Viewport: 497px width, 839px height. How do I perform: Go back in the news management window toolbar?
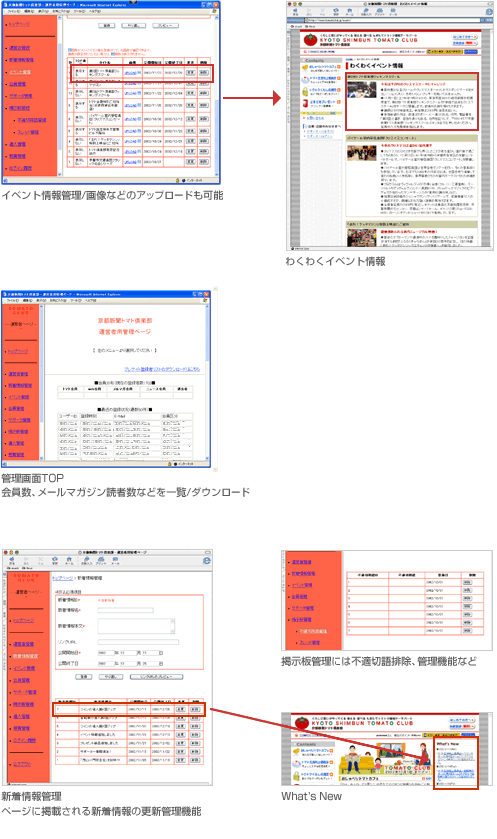coord(12,561)
